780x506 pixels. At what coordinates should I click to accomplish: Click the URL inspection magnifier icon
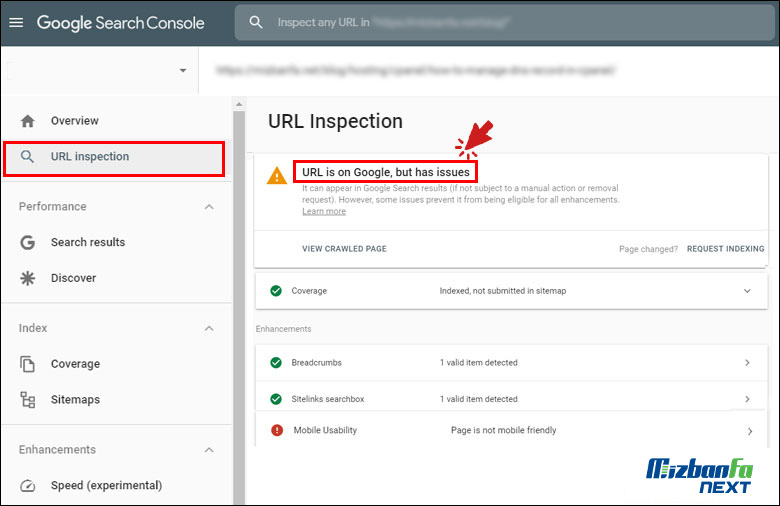point(27,157)
